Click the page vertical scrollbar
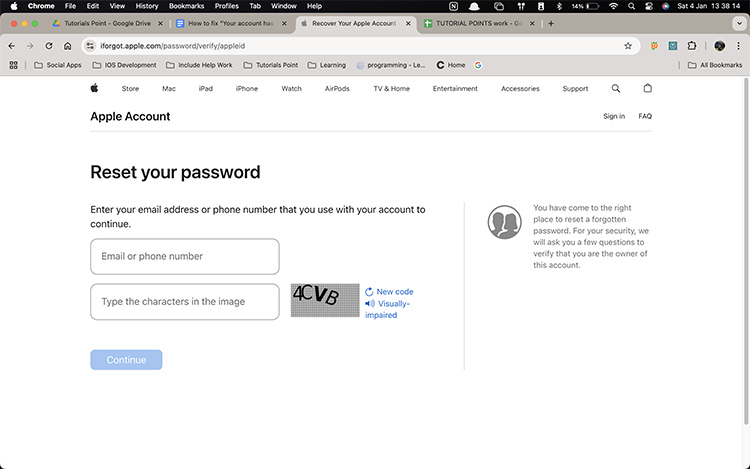The height and width of the screenshot is (469, 750). 746,251
